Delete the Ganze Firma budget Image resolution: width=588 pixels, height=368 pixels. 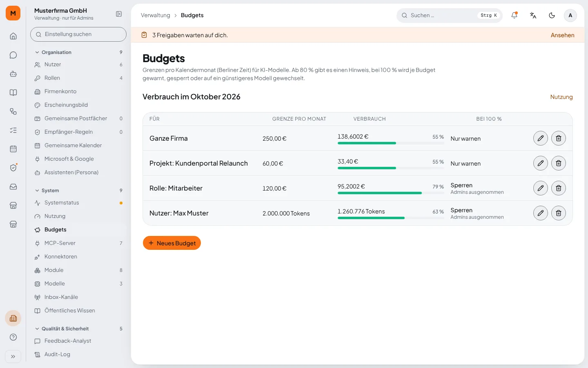pyautogui.click(x=559, y=138)
